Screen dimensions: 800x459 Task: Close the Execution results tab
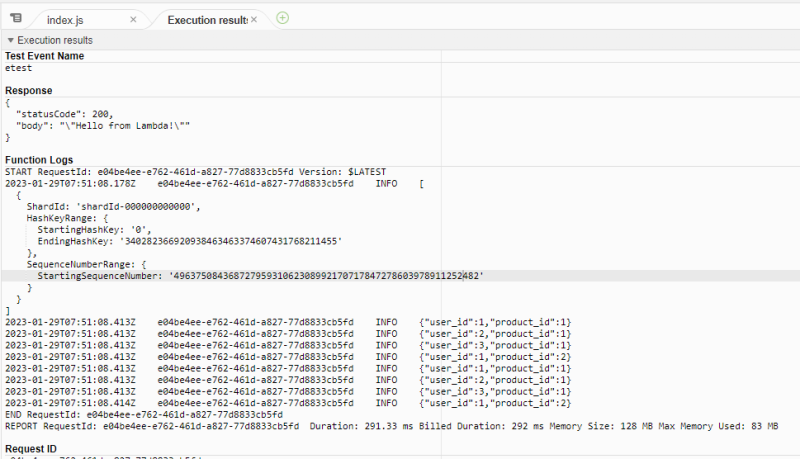253,20
